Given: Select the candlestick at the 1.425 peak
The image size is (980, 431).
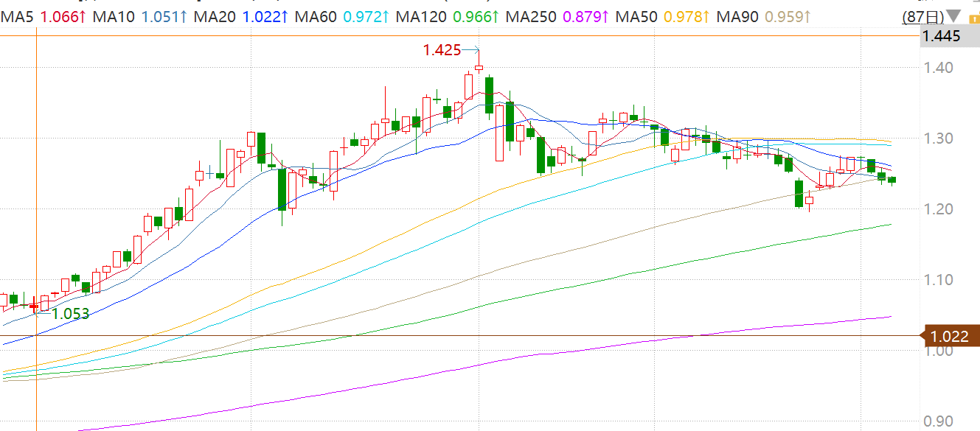Looking at the screenshot, I should (479, 68).
